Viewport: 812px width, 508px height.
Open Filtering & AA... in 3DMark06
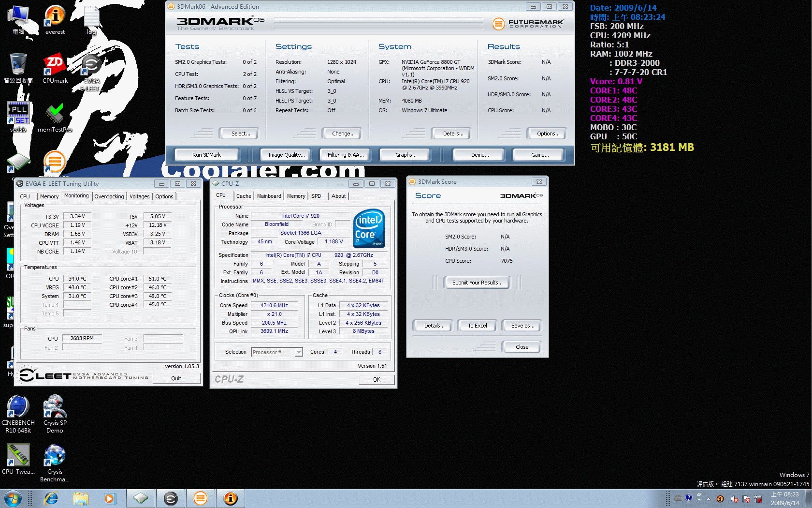[x=345, y=155]
